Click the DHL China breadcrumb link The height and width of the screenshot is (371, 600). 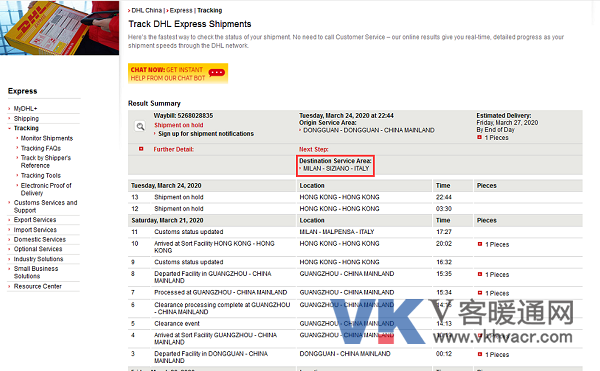[147, 10]
